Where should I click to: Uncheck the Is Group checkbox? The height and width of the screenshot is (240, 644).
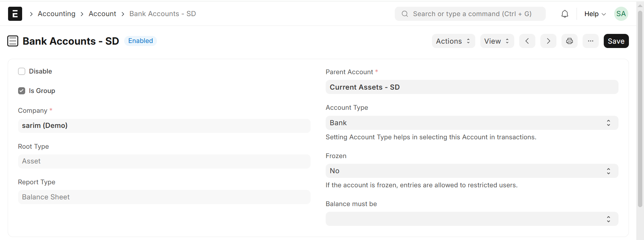click(x=22, y=91)
